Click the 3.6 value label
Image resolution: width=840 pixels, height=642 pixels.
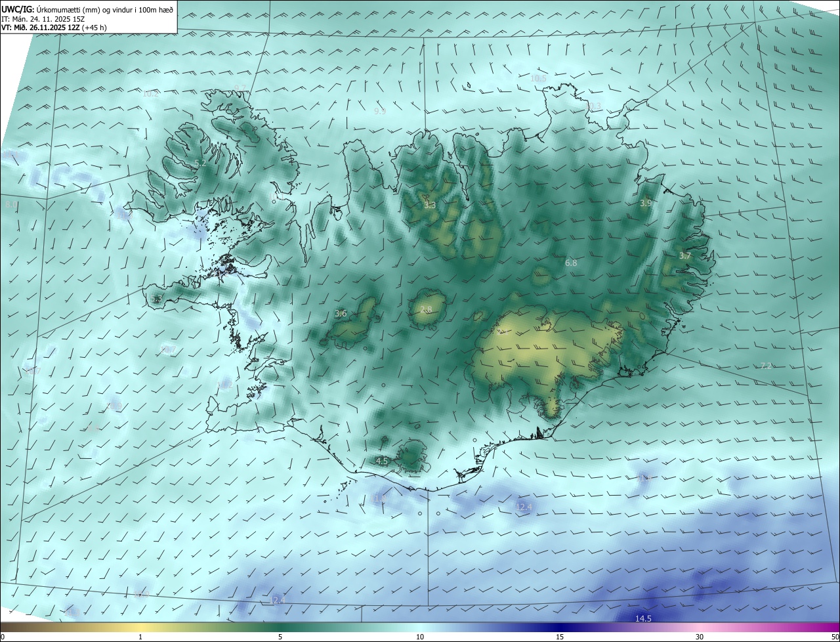341,314
